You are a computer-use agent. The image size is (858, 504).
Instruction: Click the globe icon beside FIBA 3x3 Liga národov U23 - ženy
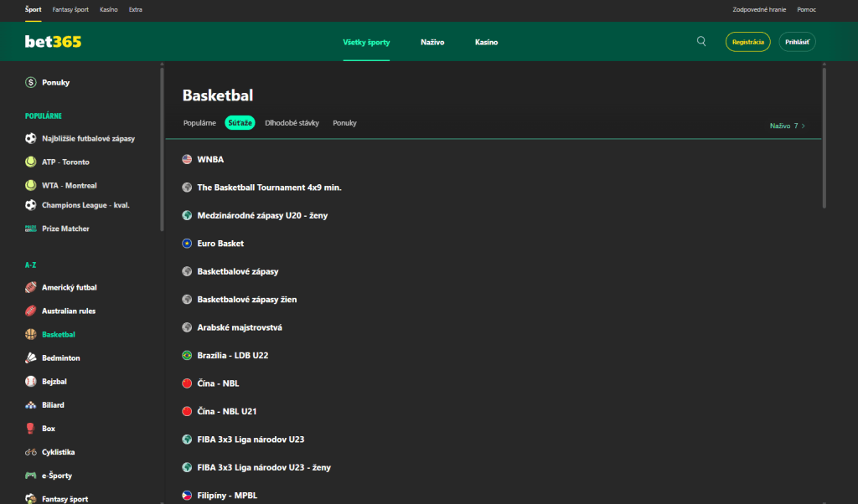click(x=187, y=467)
